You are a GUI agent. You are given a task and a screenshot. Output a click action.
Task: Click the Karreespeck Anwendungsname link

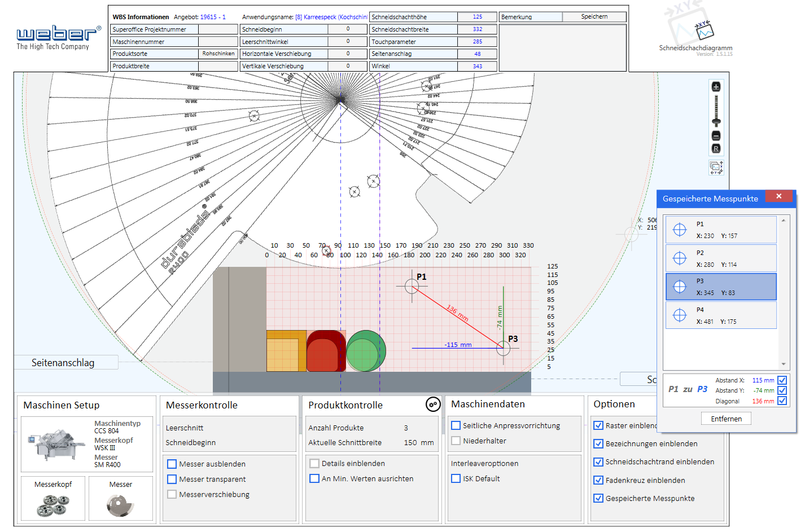point(331,17)
